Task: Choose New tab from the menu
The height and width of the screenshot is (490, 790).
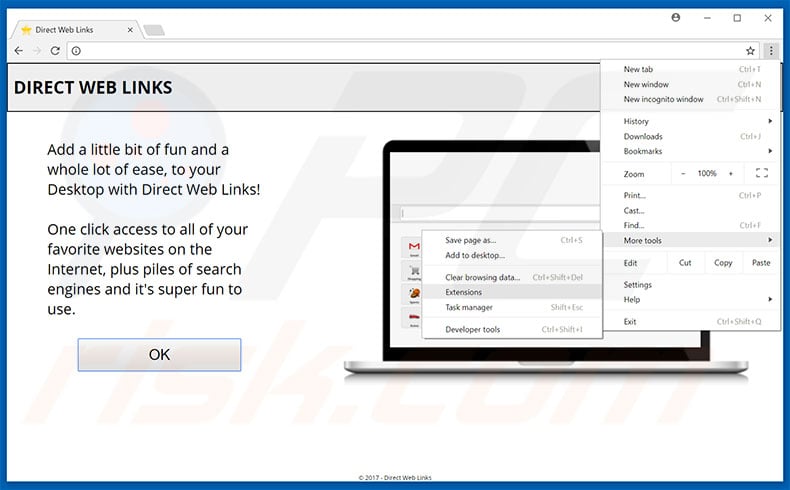Action: tap(692, 69)
